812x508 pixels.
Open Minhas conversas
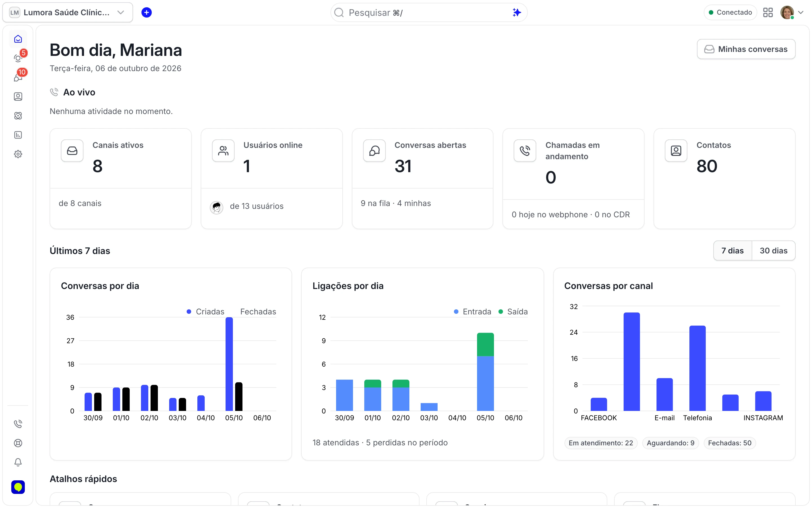(746, 49)
